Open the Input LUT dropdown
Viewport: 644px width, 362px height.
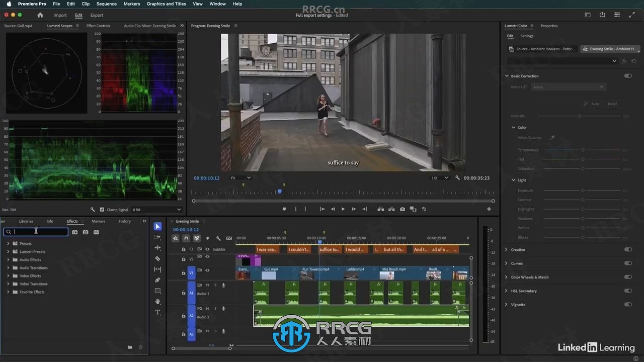point(568,87)
